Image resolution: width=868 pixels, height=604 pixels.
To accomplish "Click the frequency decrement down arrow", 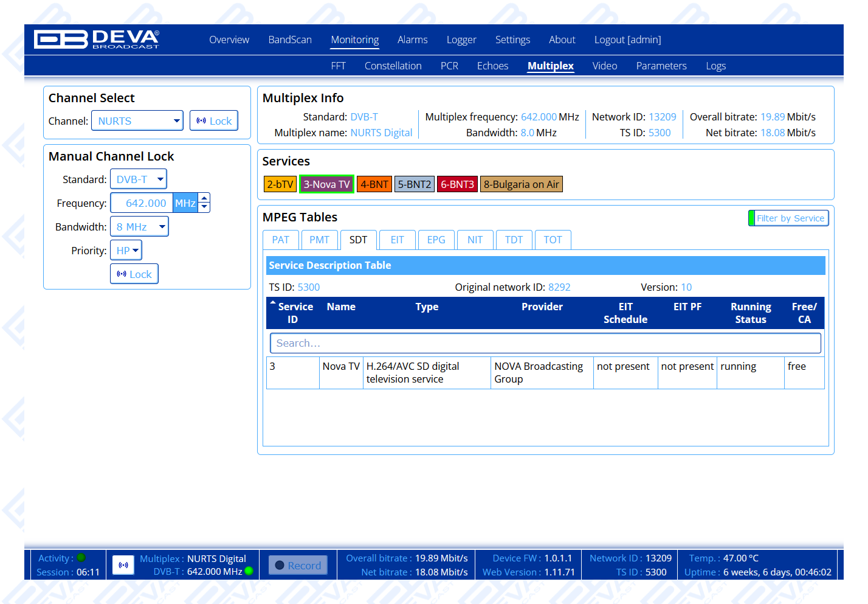I will (x=205, y=207).
